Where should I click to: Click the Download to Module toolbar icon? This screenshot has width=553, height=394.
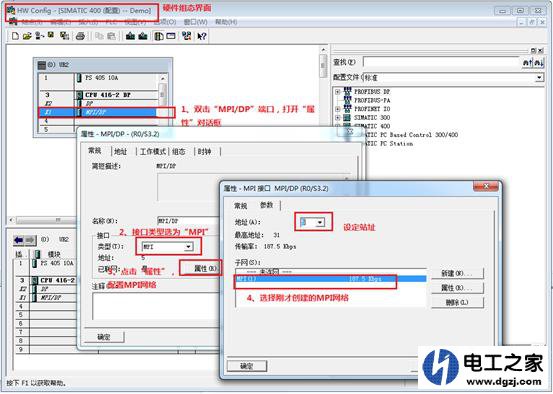pos(130,36)
